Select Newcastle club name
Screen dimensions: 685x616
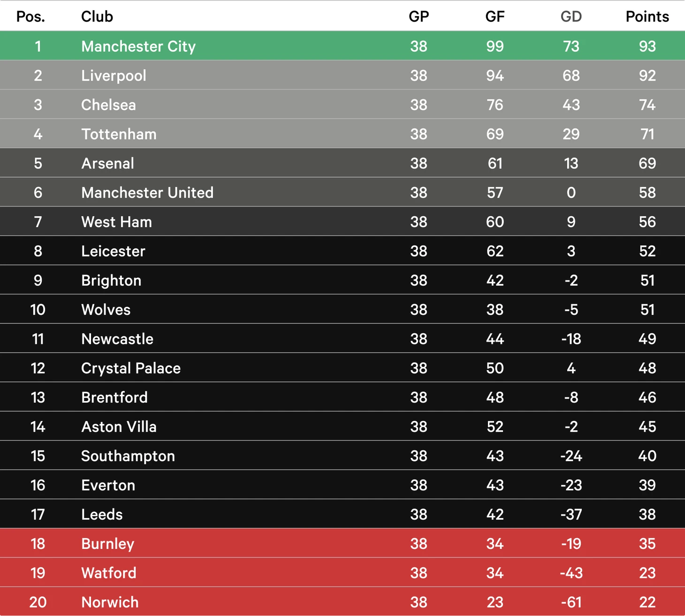(x=117, y=339)
